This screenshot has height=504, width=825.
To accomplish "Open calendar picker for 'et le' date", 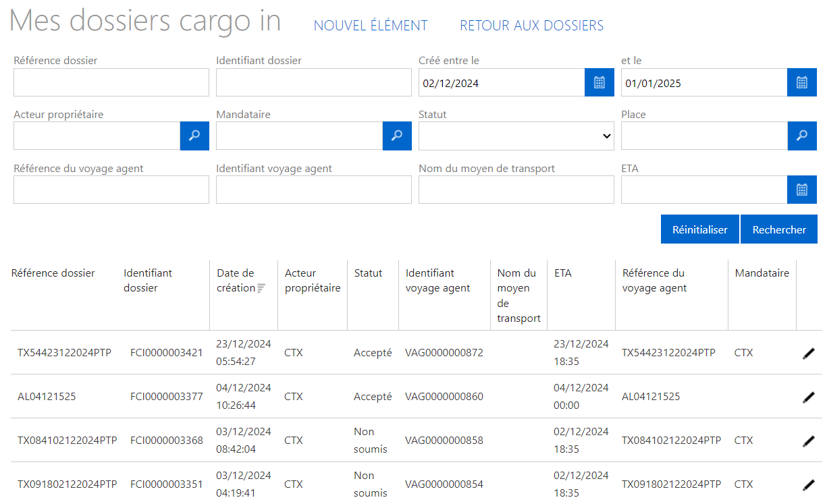I will (801, 82).
